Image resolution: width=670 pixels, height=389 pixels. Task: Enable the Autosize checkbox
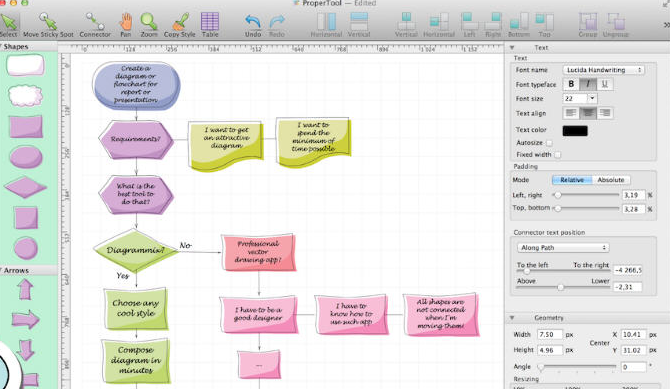[x=550, y=143]
